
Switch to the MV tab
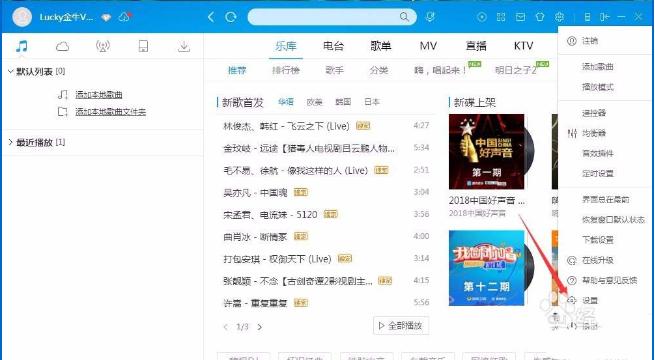pos(428,46)
